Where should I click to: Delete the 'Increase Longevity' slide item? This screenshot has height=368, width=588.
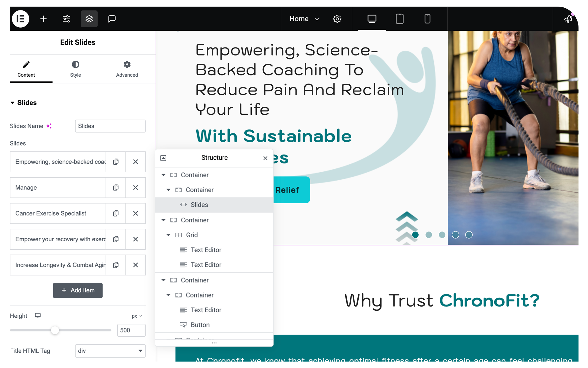(135, 265)
